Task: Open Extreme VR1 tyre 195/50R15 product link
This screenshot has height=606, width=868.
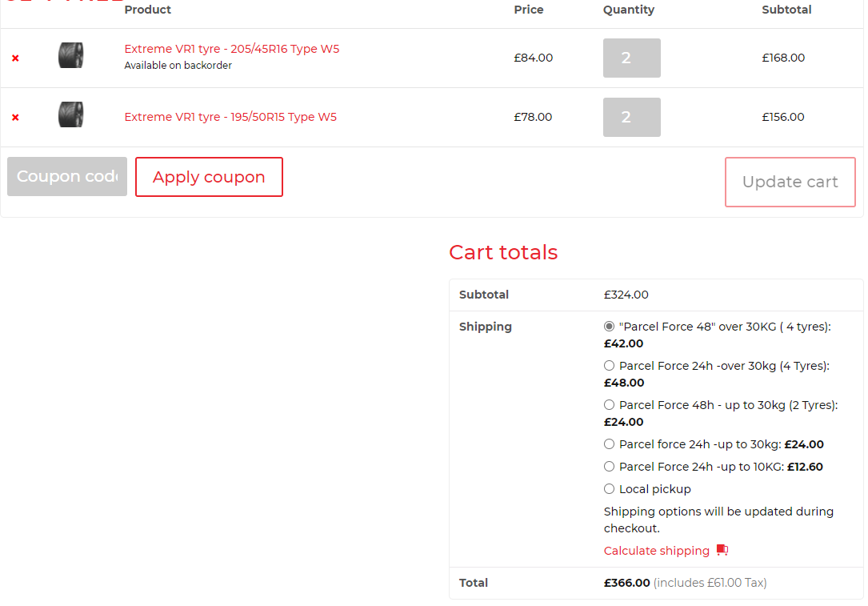Action: [230, 117]
